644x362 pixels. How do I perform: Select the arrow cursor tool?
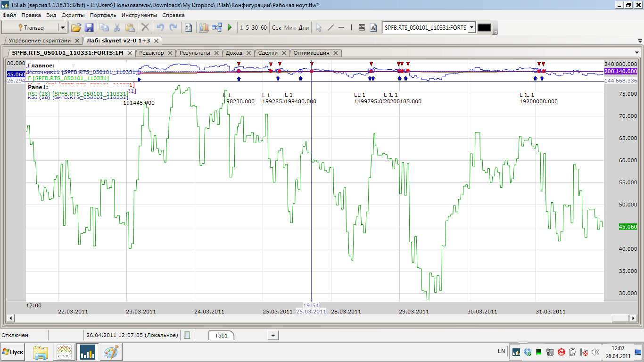pyautogui.click(x=319, y=28)
